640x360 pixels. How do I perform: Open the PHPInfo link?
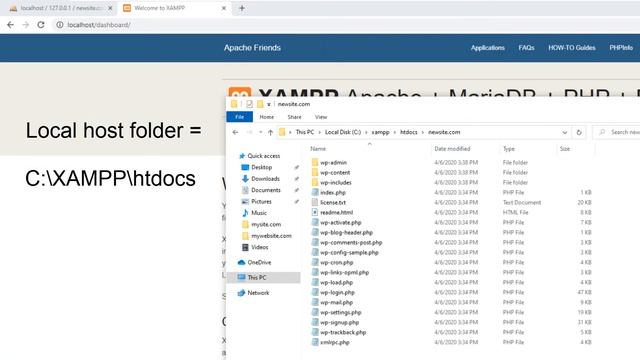pos(621,48)
